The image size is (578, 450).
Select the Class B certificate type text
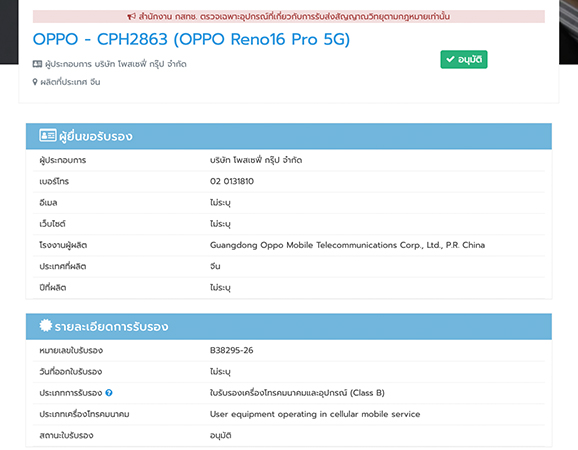pyautogui.click(x=297, y=393)
